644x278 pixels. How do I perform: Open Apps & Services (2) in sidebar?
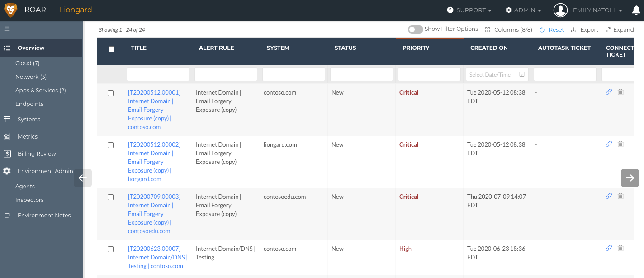tap(41, 91)
